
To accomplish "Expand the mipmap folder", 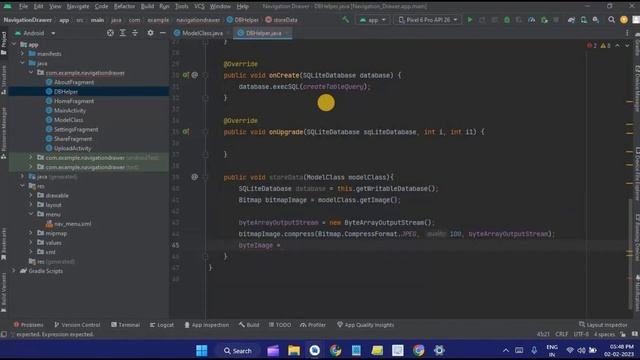I will pyautogui.click(x=31, y=233).
